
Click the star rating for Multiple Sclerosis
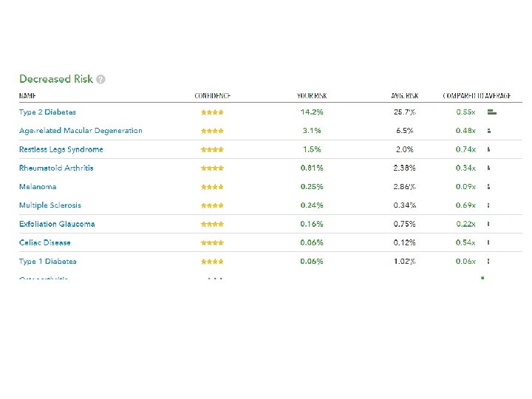tap(212, 205)
